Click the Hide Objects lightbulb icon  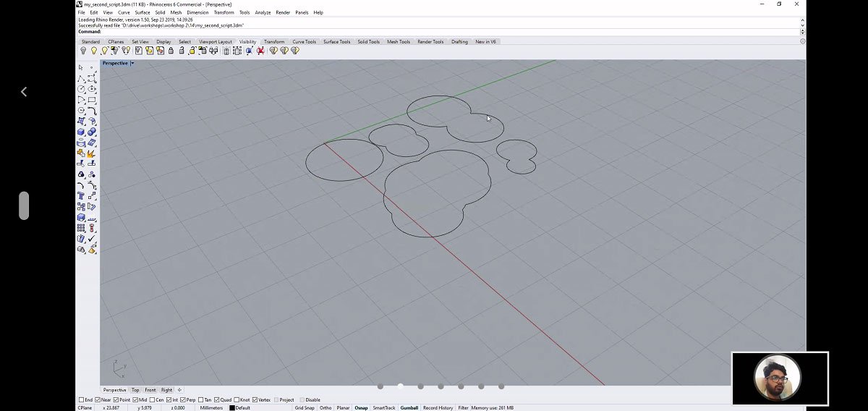point(83,51)
